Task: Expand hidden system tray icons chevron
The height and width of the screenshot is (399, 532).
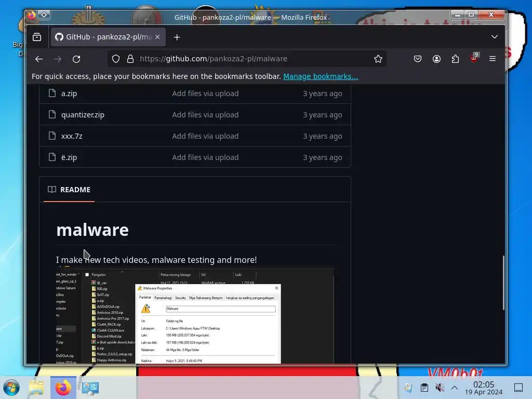Action: [455, 388]
